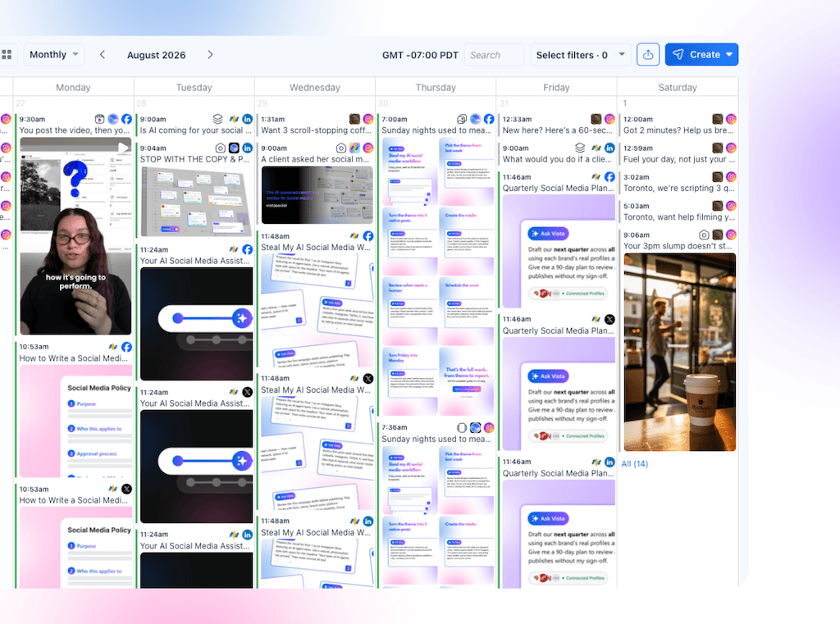The height and width of the screenshot is (624, 840).
Task: Open post 'Got 2 minutes? Help us bre...'
Action: click(x=678, y=130)
